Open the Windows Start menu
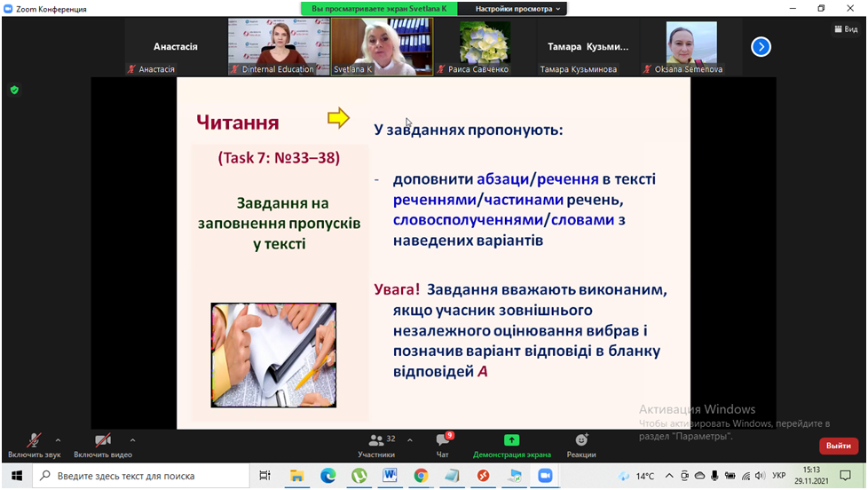 17,476
